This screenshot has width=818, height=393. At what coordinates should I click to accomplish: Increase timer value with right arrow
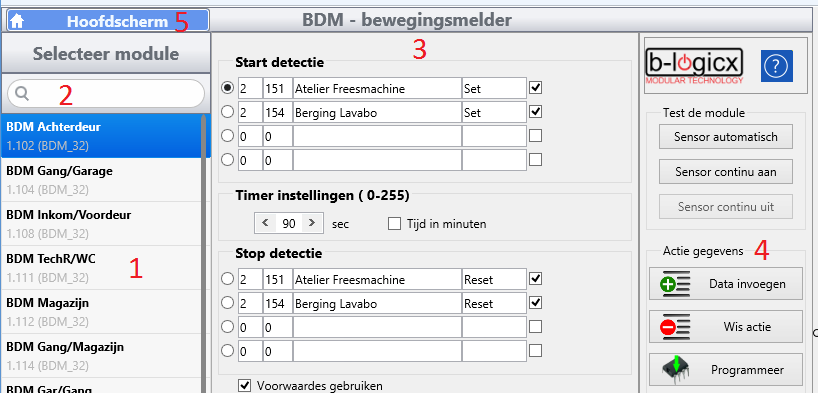point(312,223)
